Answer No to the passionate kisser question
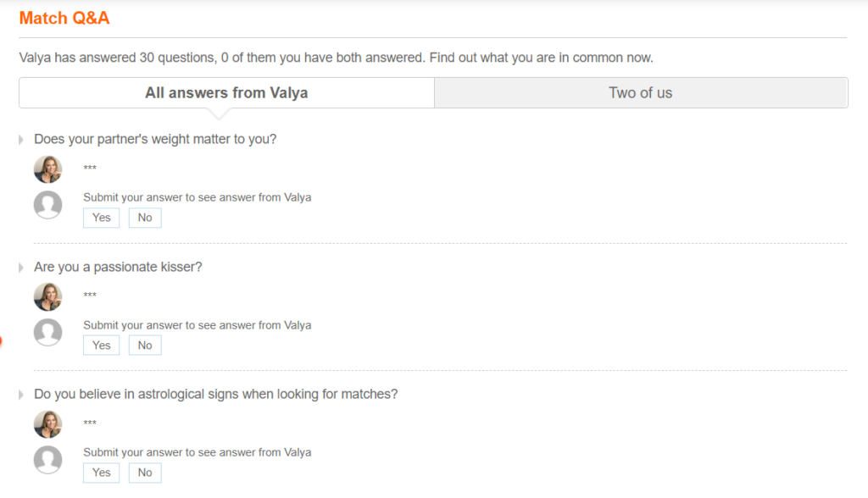Image resolution: width=868 pixels, height=498 pixels. coord(144,345)
